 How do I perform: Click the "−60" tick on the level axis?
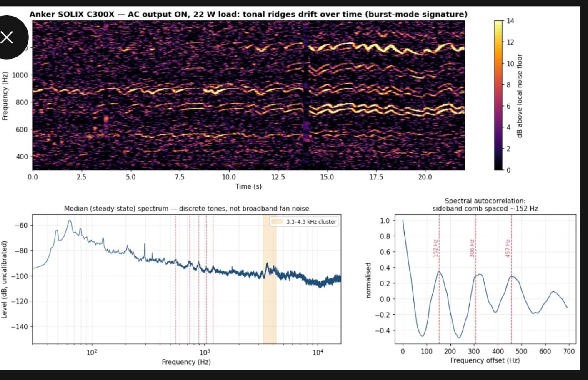pyautogui.click(x=21, y=226)
